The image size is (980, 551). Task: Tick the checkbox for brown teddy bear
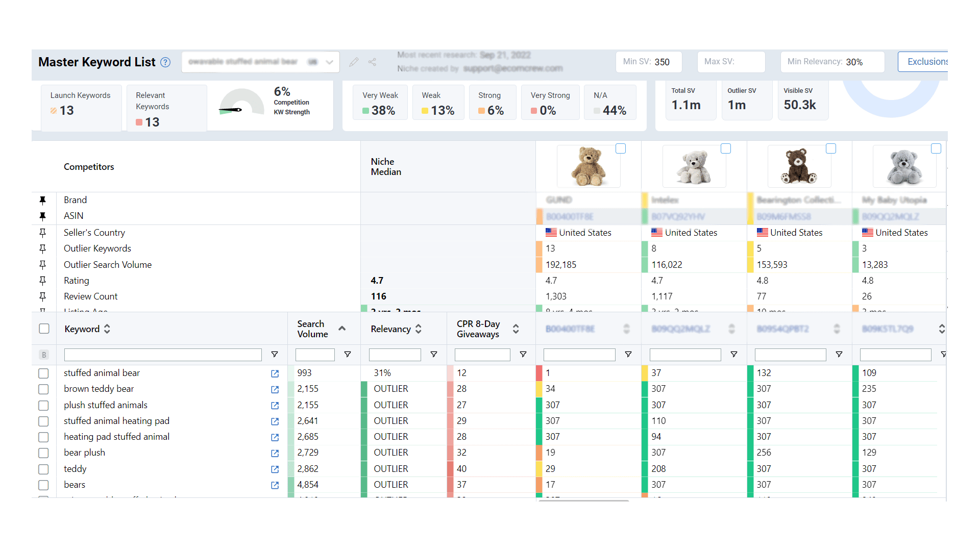pyautogui.click(x=44, y=389)
